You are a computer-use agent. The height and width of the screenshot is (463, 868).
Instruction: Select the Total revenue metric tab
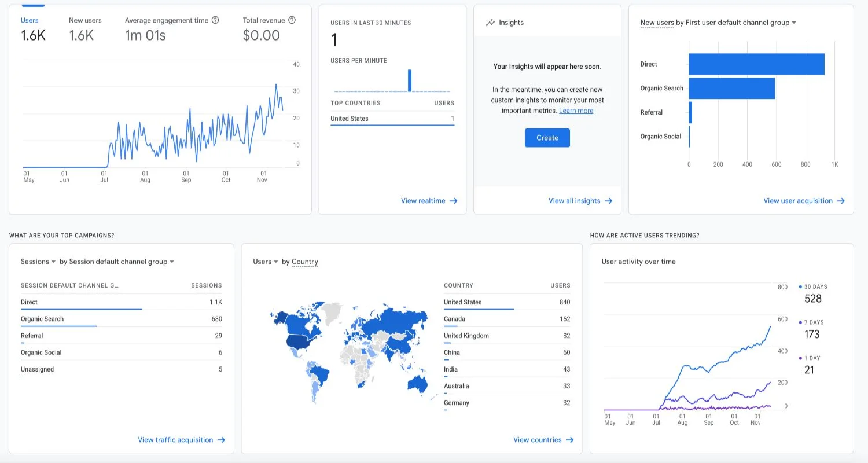pos(264,28)
